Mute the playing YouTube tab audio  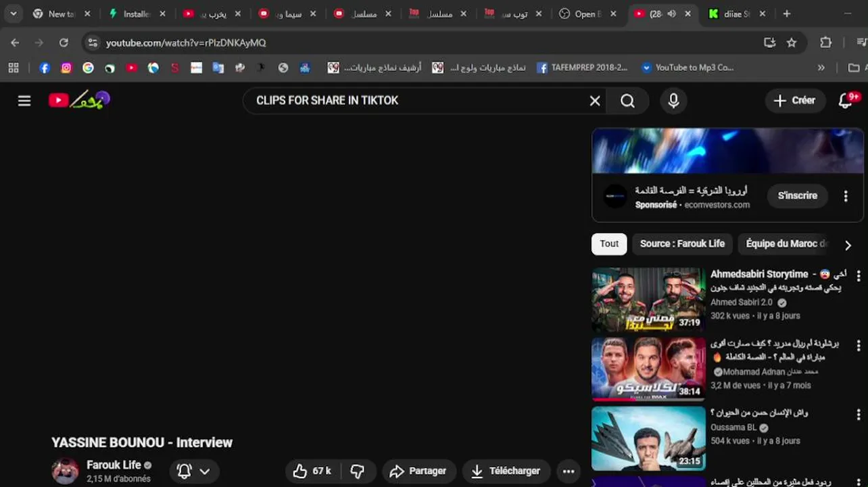coord(671,14)
